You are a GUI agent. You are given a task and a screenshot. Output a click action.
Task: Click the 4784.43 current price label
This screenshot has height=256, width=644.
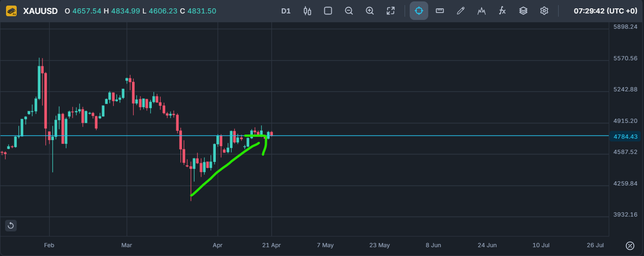click(626, 136)
